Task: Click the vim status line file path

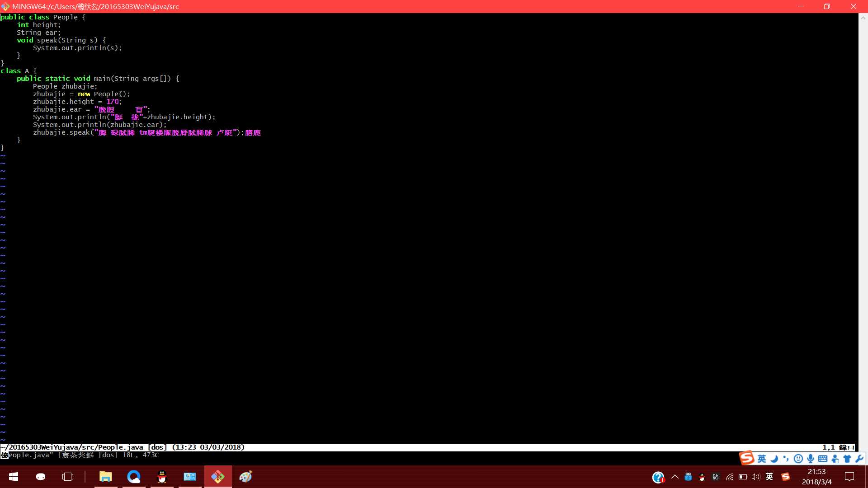Action: pyautogui.click(x=72, y=447)
